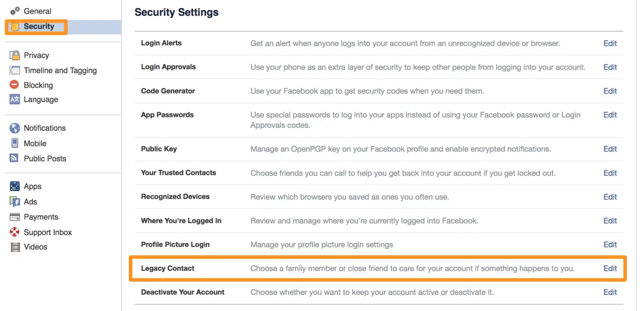The height and width of the screenshot is (311, 644).
Task: Expand the Where You're Logged In row
Action: pyautogui.click(x=181, y=220)
